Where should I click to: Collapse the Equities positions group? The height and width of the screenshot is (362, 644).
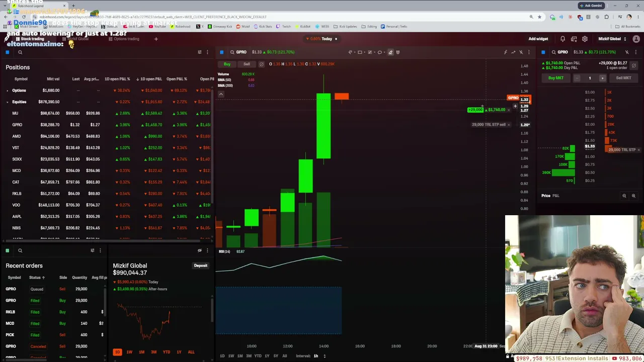(7, 102)
